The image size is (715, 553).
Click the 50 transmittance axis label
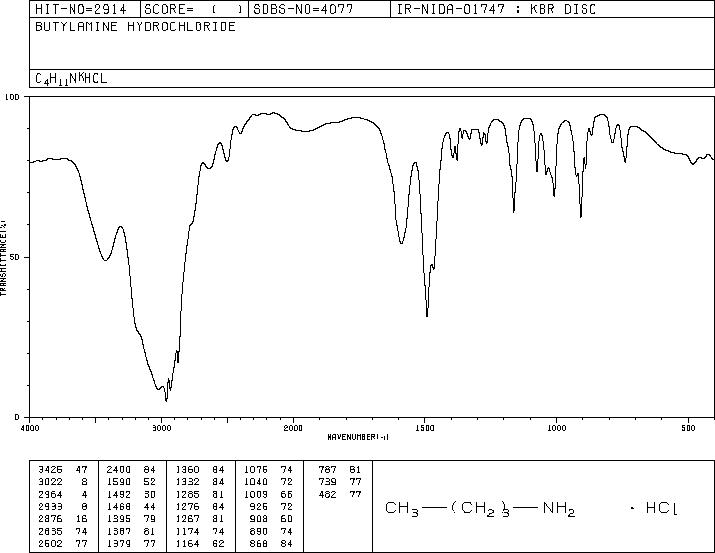pos(16,257)
